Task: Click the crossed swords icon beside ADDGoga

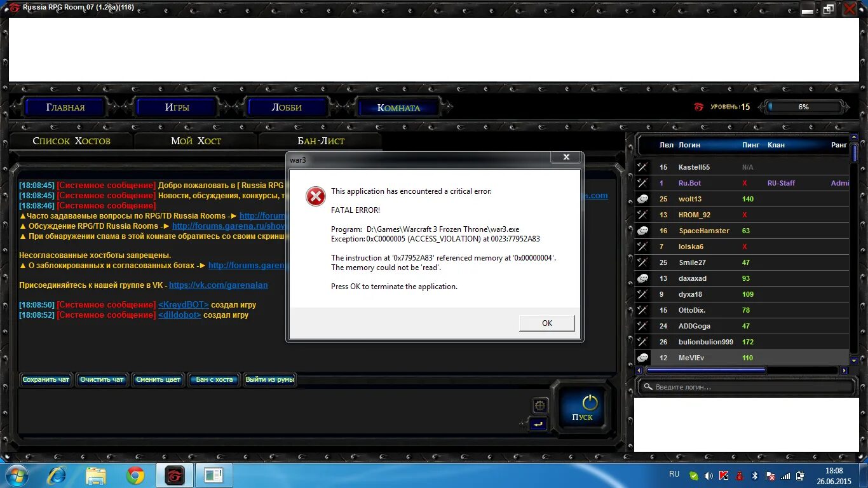Action: point(642,326)
